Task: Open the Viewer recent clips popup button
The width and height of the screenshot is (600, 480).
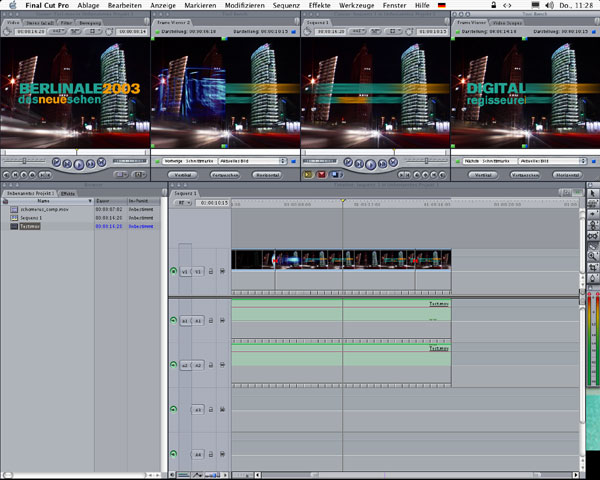Action: point(121,175)
